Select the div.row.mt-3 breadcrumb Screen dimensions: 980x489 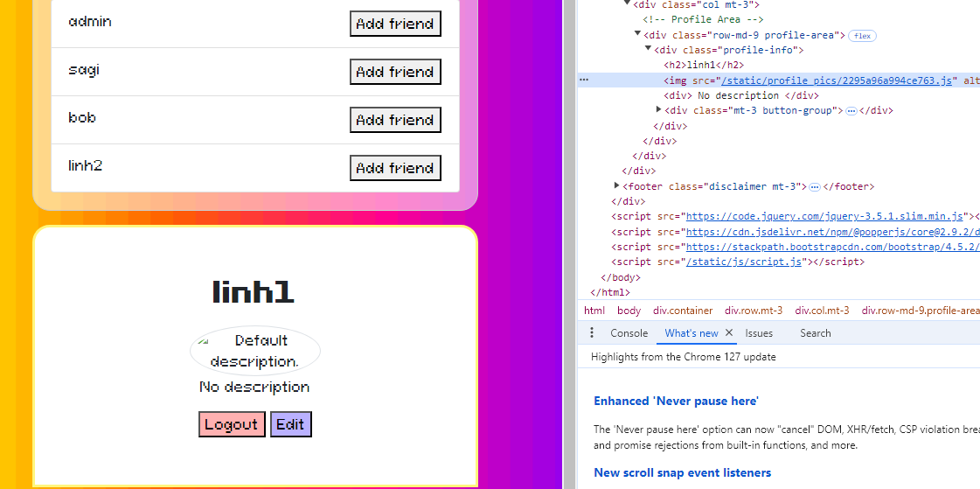(x=754, y=311)
